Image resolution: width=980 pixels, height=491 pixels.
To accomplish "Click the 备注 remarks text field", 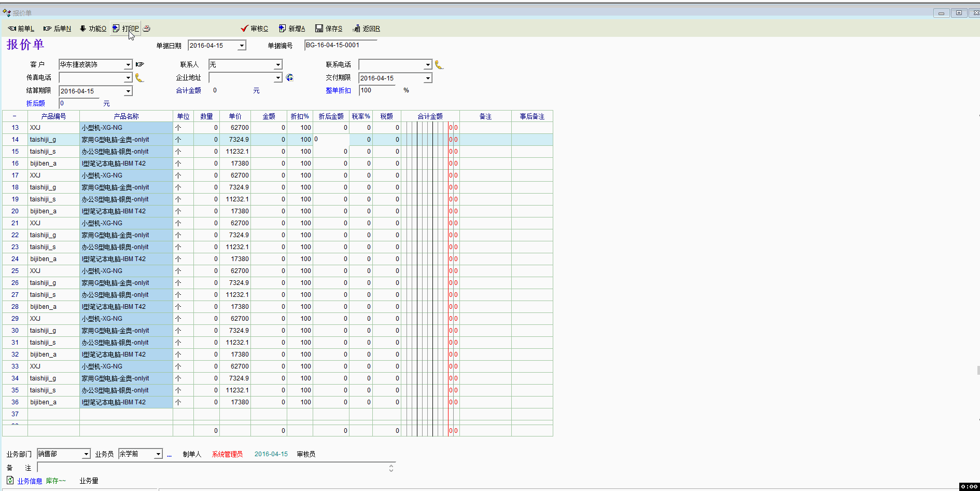I will pyautogui.click(x=213, y=468).
